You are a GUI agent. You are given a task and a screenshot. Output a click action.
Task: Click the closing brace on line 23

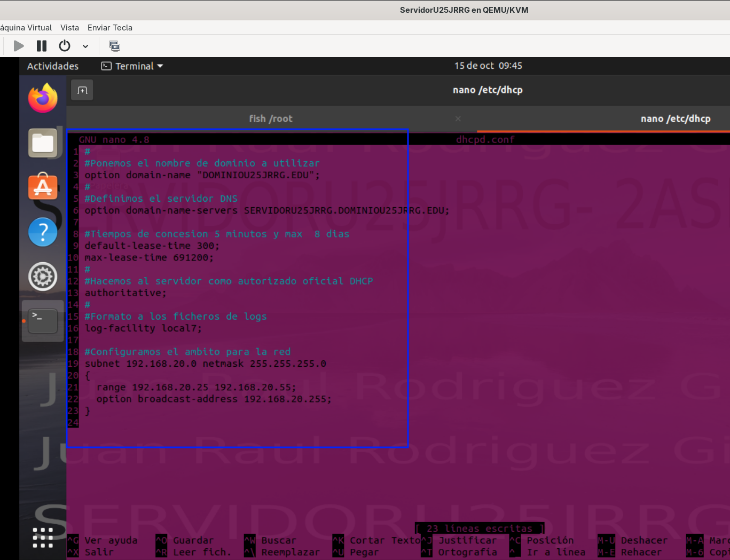88,411
